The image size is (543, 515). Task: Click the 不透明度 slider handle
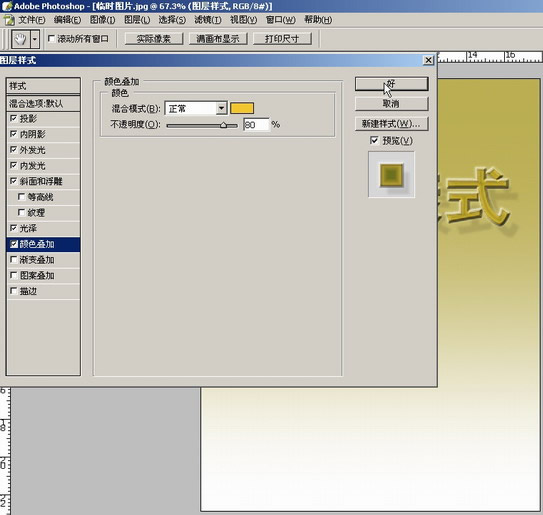[x=223, y=125]
